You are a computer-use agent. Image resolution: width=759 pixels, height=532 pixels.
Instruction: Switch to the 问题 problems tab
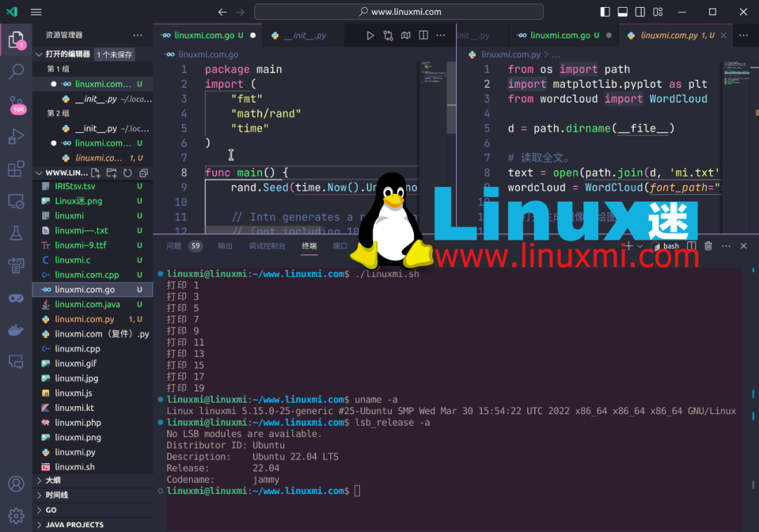pos(174,246)
